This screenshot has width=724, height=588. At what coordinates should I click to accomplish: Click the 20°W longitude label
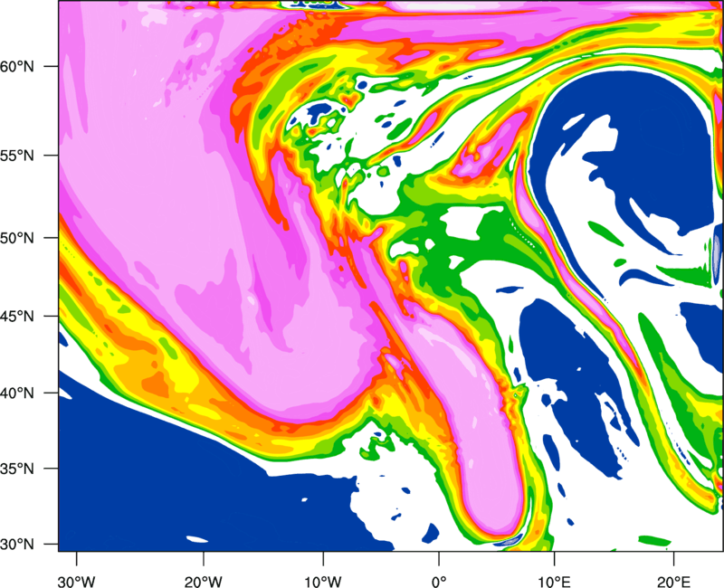203,582
